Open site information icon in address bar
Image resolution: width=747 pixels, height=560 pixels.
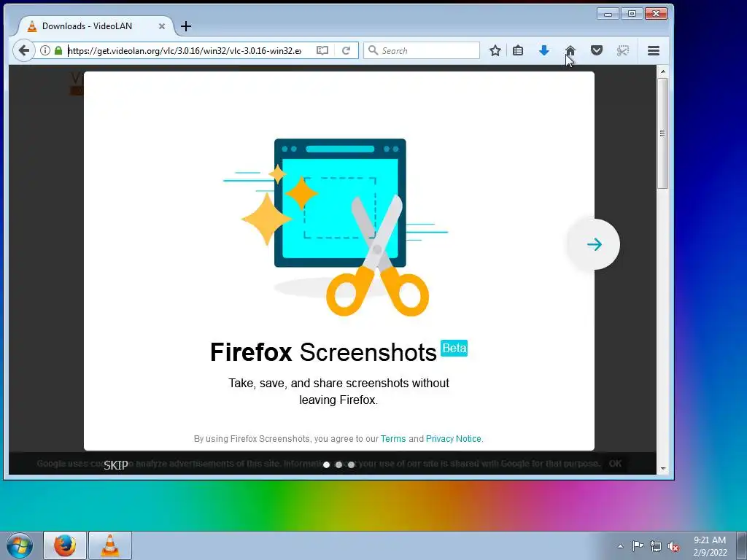(x=45, y=50)
